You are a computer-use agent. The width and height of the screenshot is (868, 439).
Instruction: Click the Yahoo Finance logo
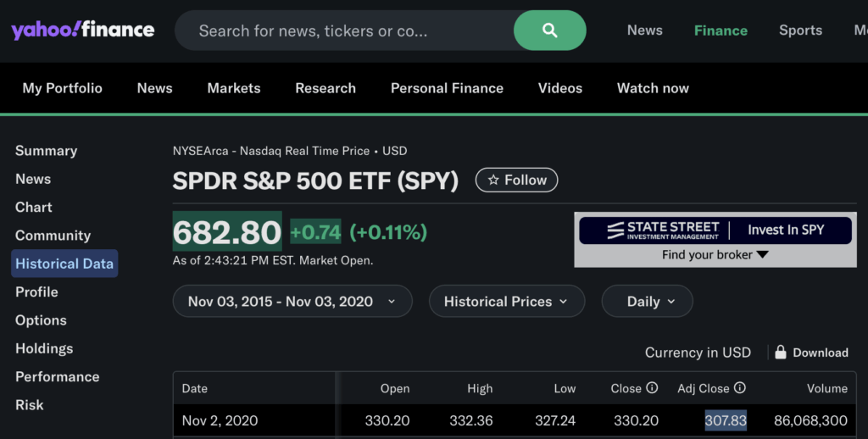(82, 31)
